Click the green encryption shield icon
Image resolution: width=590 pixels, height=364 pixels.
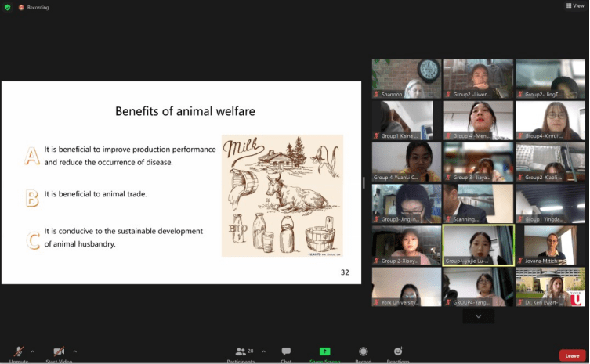click(x=7, y=7)
